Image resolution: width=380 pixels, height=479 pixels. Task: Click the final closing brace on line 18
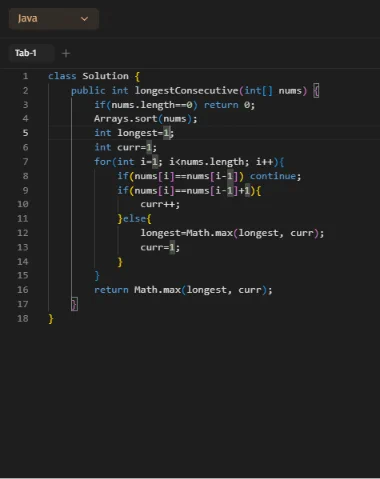pyautogui.click(x=51, y=319)
